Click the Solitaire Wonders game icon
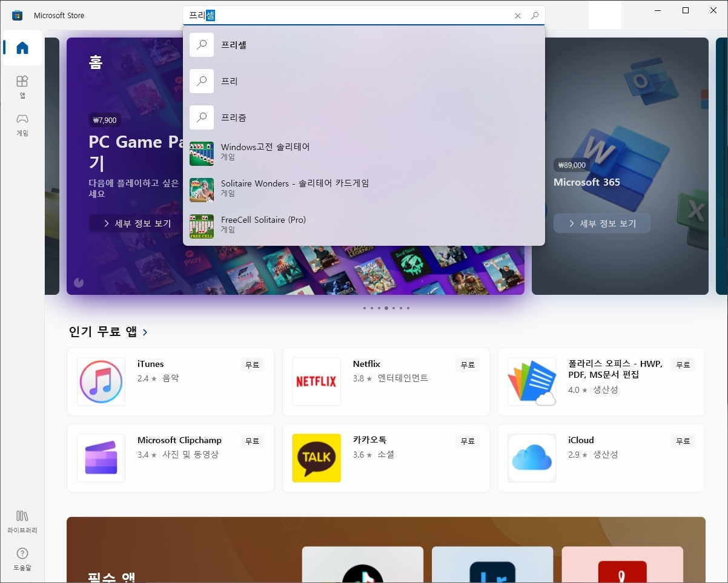The height and width of the screenshot is (583, 728). coord(202,190)
